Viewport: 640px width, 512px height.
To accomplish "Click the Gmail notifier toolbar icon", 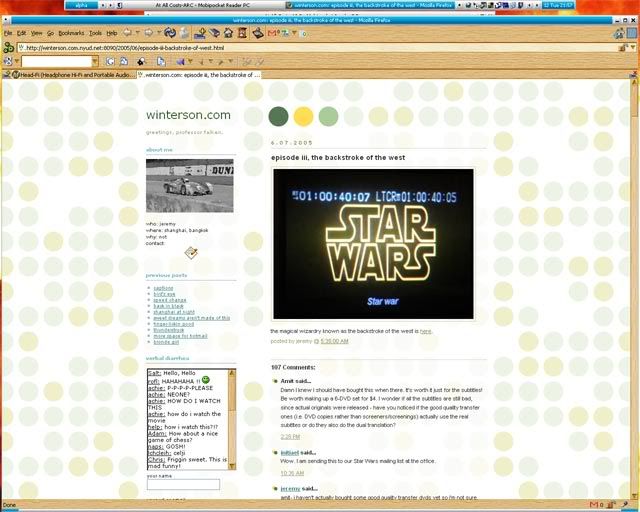I will 273,33.
